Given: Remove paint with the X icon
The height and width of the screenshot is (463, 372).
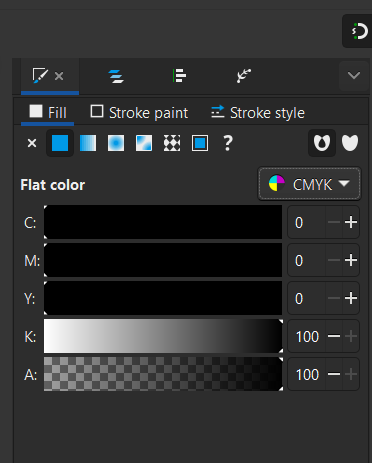Looking at the screenshot, I should [x=32, y=143].
